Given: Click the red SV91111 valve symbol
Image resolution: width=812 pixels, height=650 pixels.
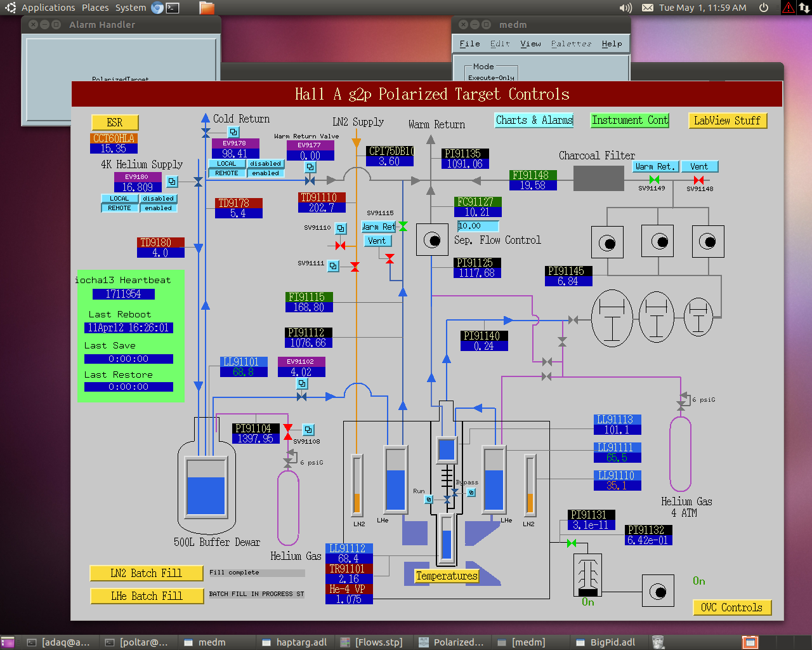Looking at the screenshot, I should pos(355,267).
